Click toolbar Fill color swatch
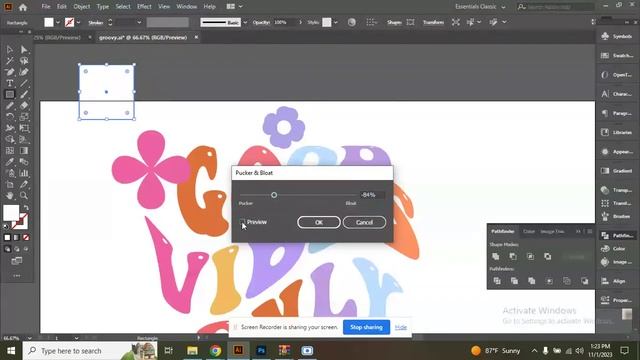The height and width of the screenshot is (360, 640). point(11,213)
